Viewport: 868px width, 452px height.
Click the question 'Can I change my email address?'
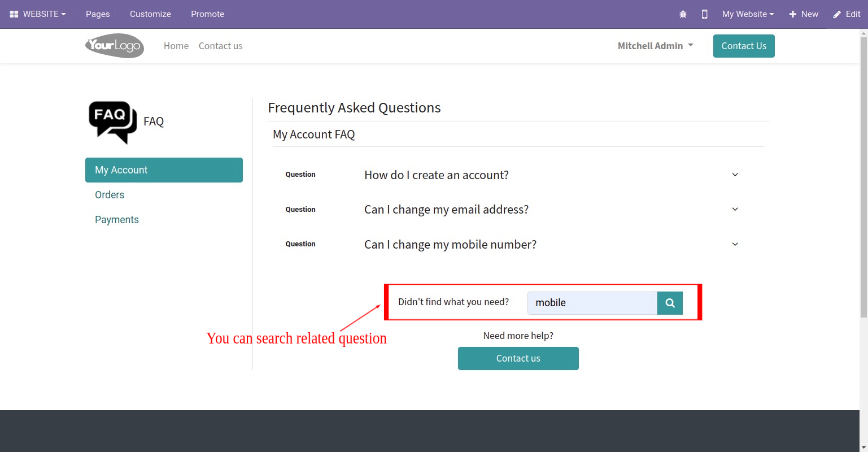tap(447, 210)
